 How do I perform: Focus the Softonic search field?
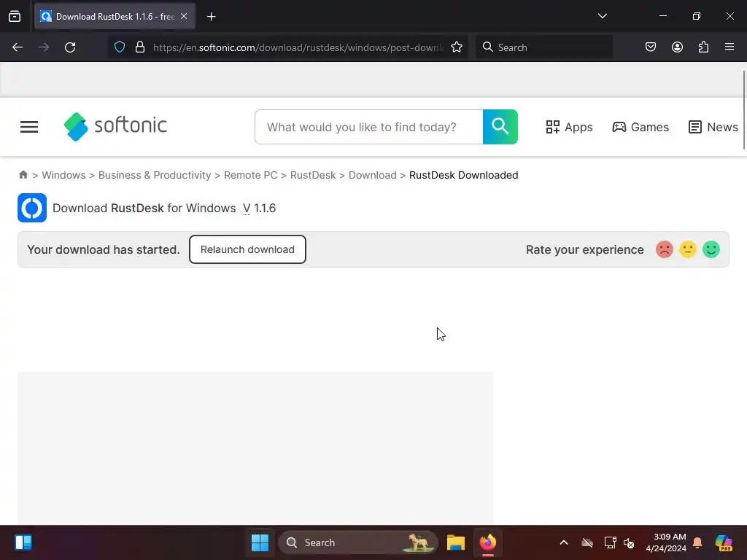[368, 127]
